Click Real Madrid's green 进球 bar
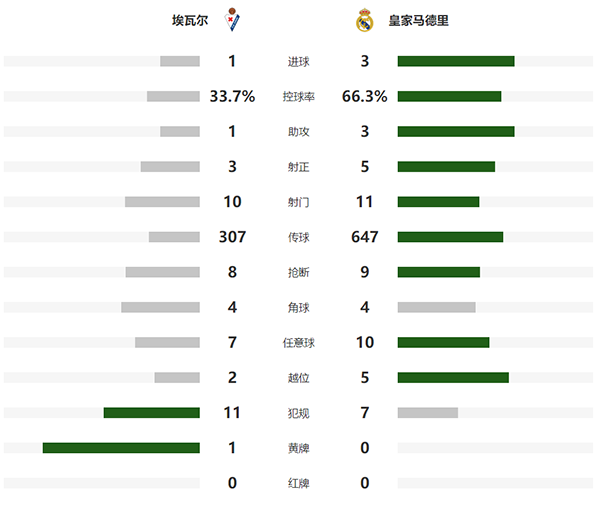 click(x=456, y=61)
